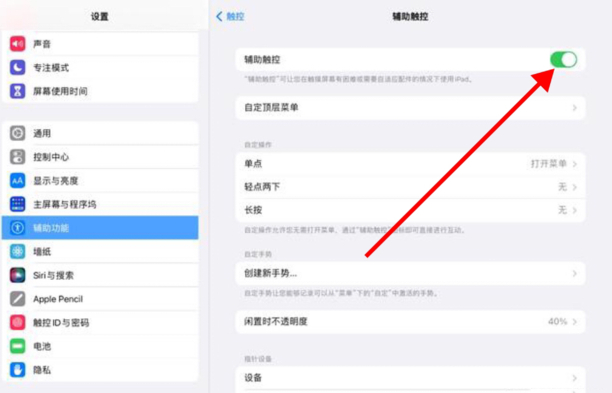Select 触控ID与密码 label in sidebar
The height and width of the screenshot is (393, 612).
pos(61,323)
